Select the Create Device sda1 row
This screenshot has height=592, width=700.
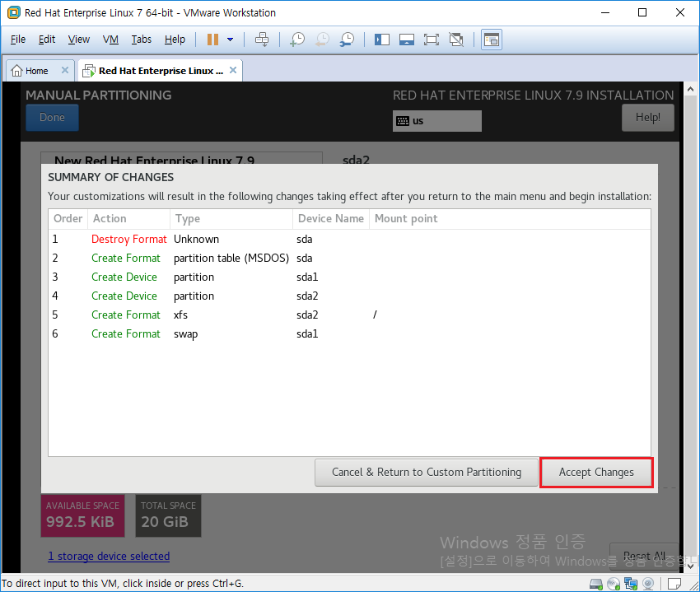click(x=349, y=277)
